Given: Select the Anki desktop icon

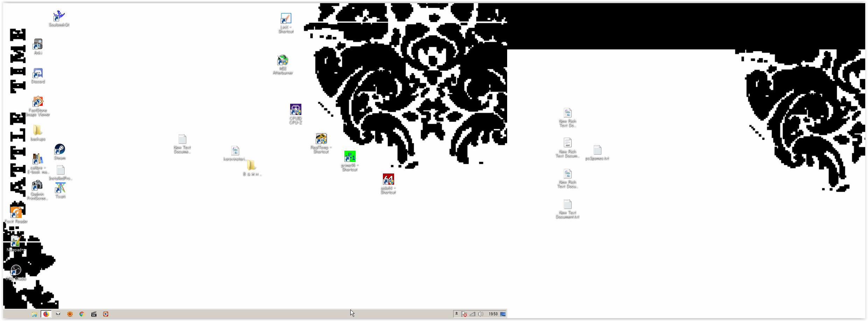Looking at the screenshot, I should [38, 45].
